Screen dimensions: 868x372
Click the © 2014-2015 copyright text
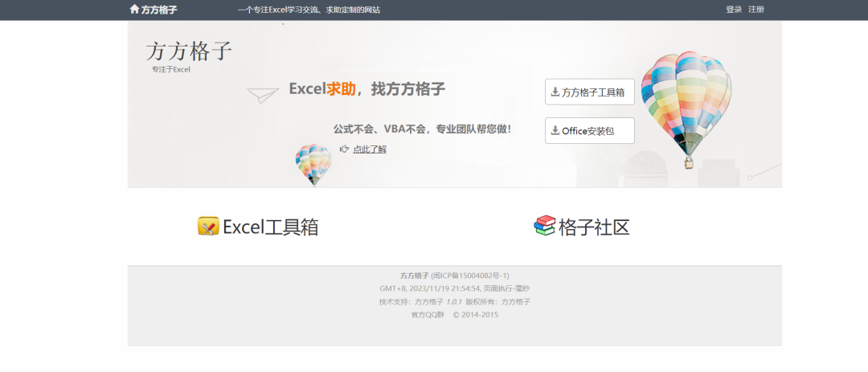pyautogui.click(x=476, y=315)
